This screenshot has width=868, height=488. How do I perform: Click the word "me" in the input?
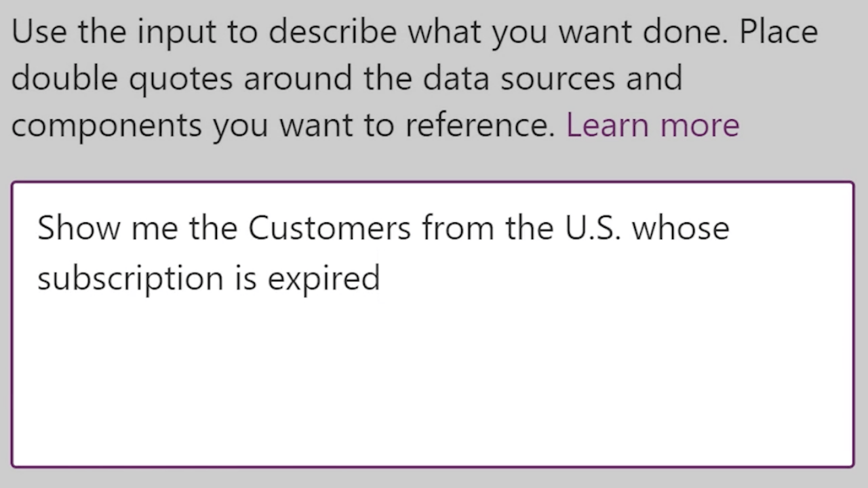pos(155,228)
